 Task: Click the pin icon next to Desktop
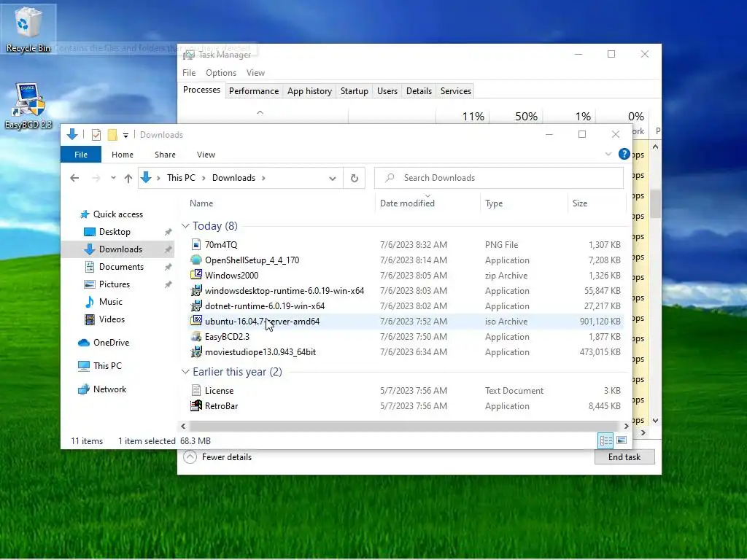168,232
